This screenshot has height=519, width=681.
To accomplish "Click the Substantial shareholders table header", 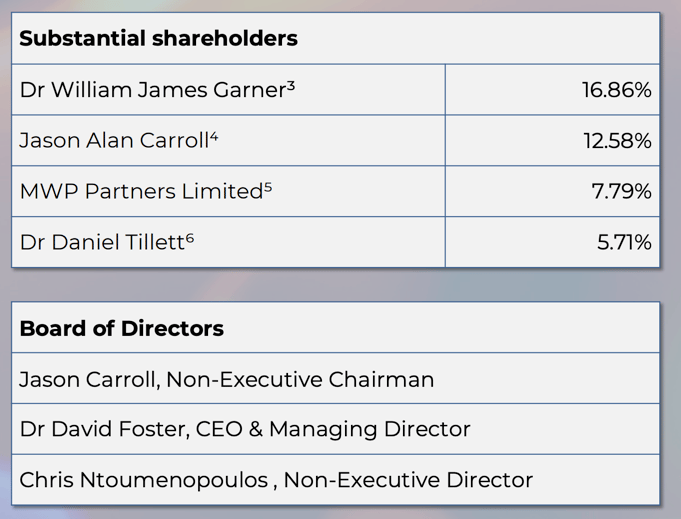I will (158, 39).
